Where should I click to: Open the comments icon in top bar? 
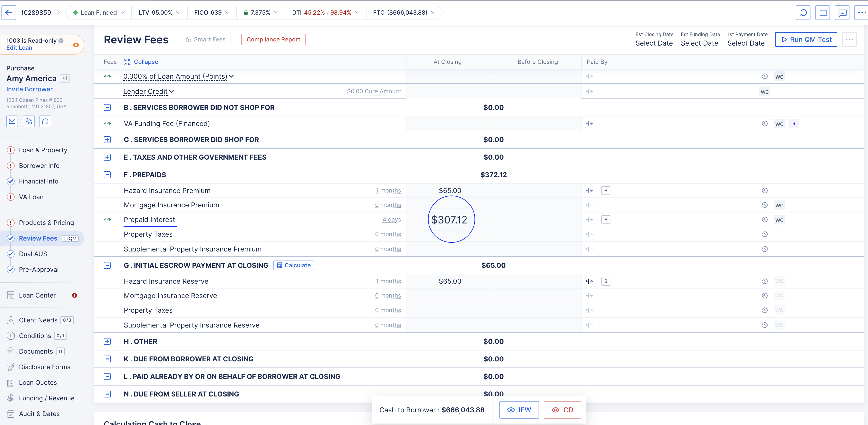[x=842, y=13]
